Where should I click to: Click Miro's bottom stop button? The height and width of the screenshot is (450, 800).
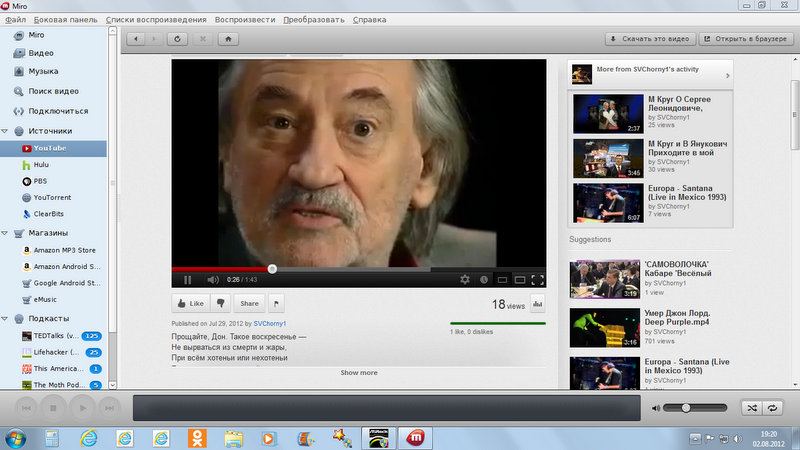coord(53,408)
